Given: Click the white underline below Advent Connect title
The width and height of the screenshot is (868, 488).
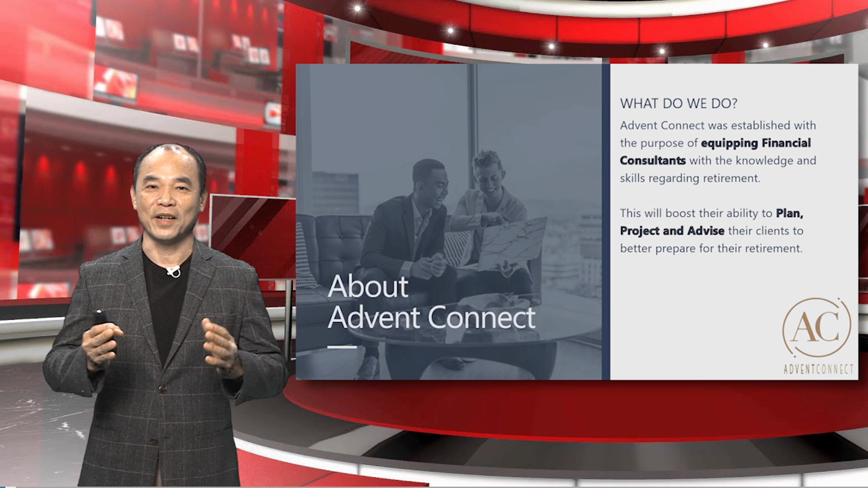Looking at the screenshot, I should [342, 347].
